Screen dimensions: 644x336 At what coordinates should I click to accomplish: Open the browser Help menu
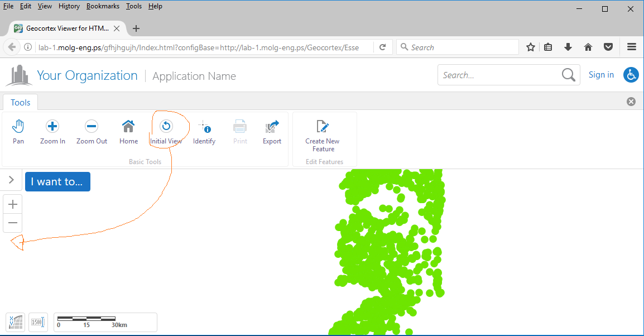pyautogui.click(x=155, y=6)
